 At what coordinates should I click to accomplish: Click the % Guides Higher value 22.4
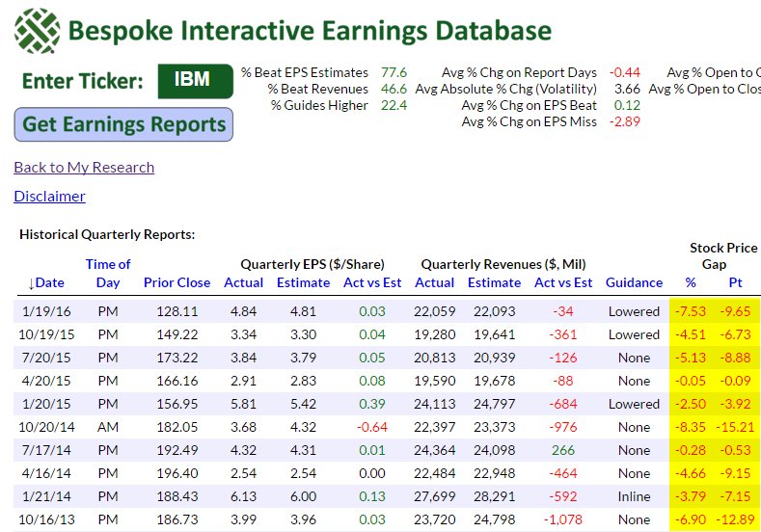394,106
